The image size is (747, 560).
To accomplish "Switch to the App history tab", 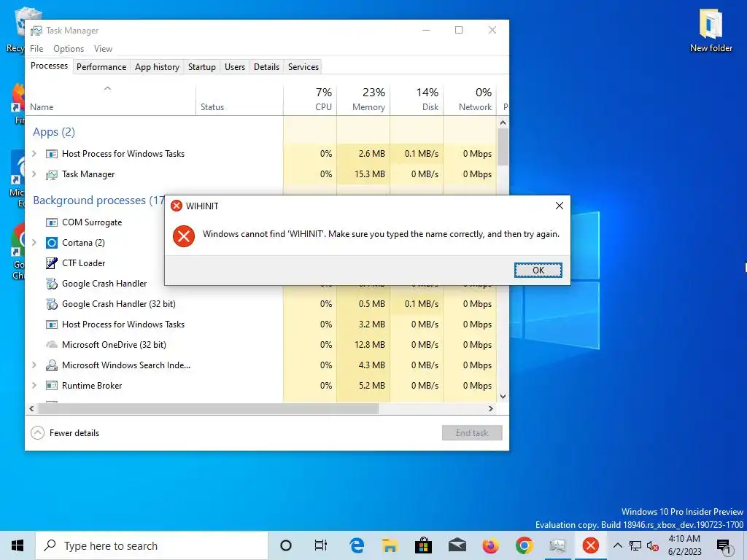I will [x=157, y=67].
